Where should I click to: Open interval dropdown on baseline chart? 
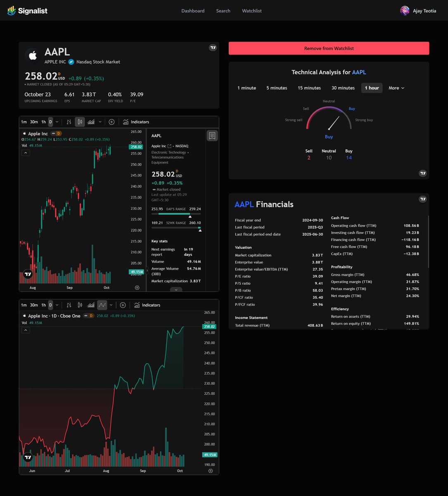[x=57, y=305]
